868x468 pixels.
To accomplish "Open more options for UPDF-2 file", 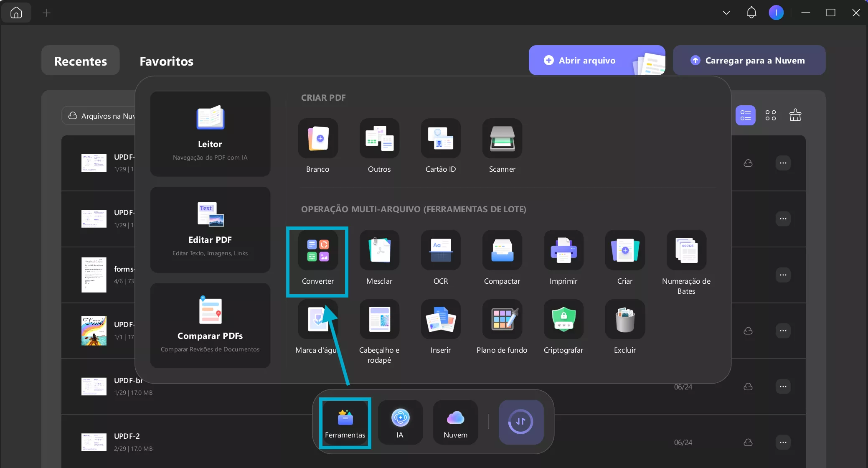I will 783,442.
